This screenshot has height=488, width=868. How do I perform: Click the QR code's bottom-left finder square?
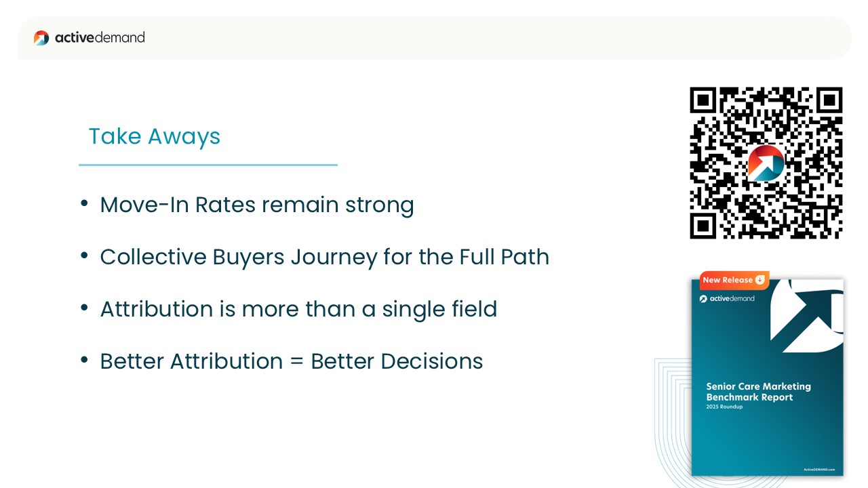pos(703,226)
